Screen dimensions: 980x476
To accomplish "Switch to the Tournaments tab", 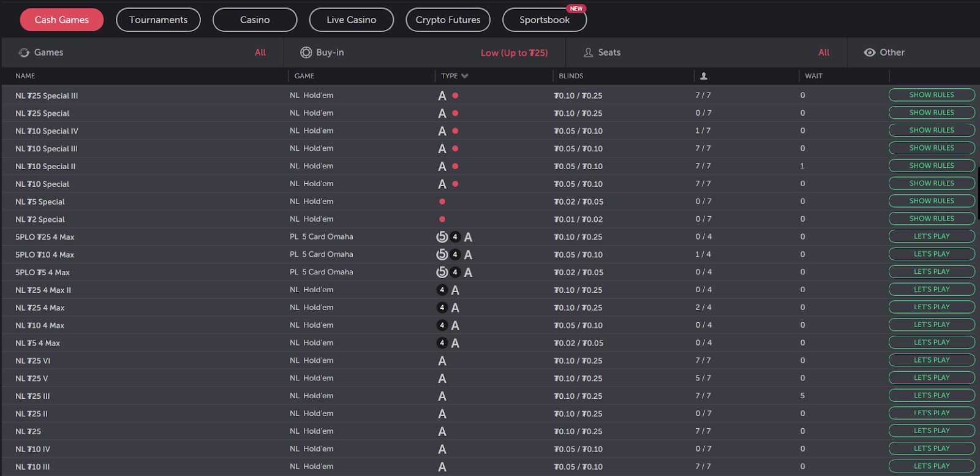I will pos(158,20).
